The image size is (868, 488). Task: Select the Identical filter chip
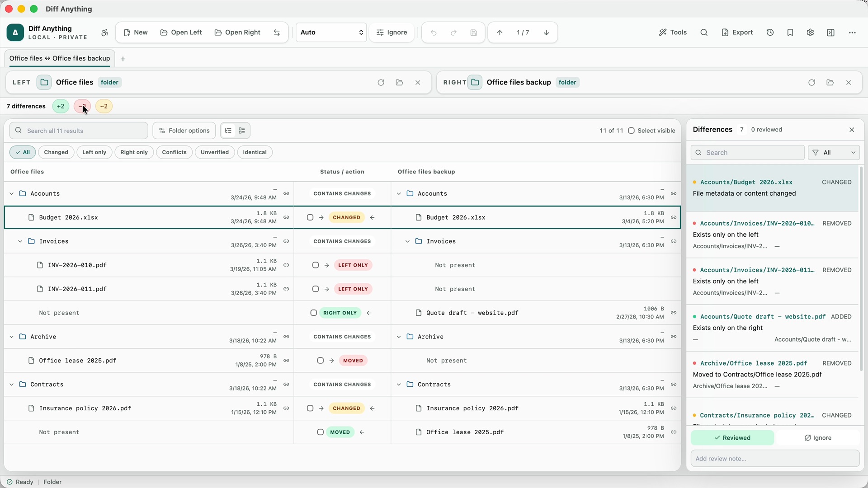(x=255, y=152)
